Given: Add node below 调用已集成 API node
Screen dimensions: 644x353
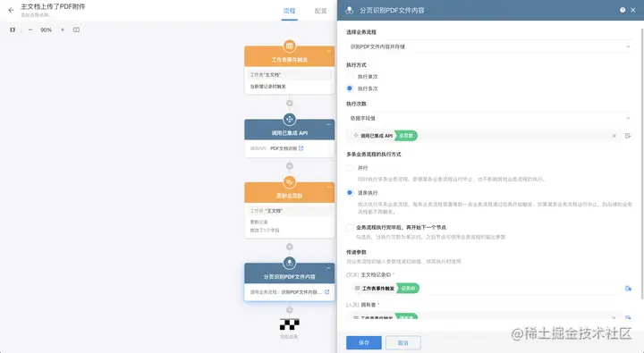Looking at the screenshot, I should pyautogui.click(x=290, y=166).
